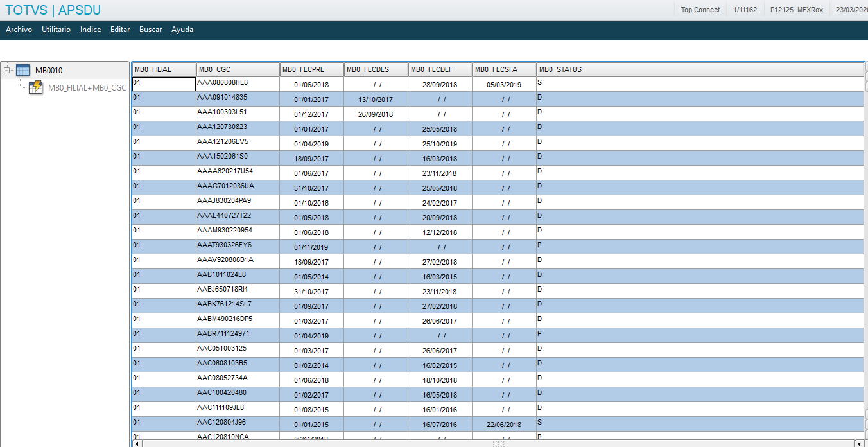Select the AAAA620217U54 cell
Screen dimensions: 868x447
tap(238, 173)
